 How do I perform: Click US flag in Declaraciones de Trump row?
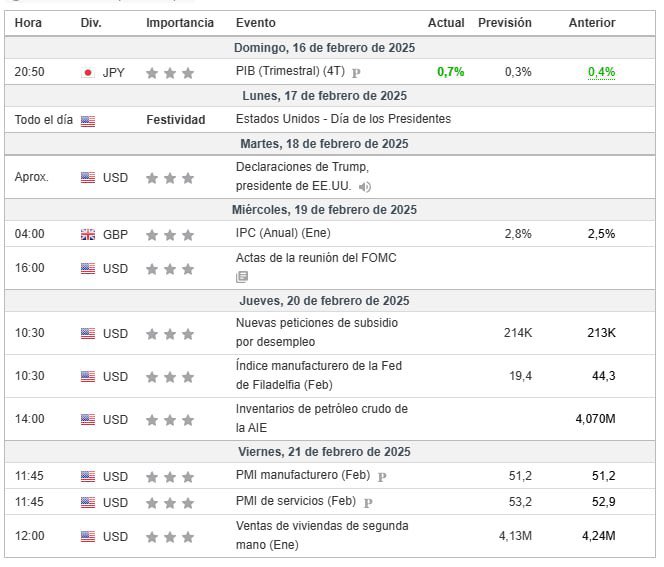[88, 177]
